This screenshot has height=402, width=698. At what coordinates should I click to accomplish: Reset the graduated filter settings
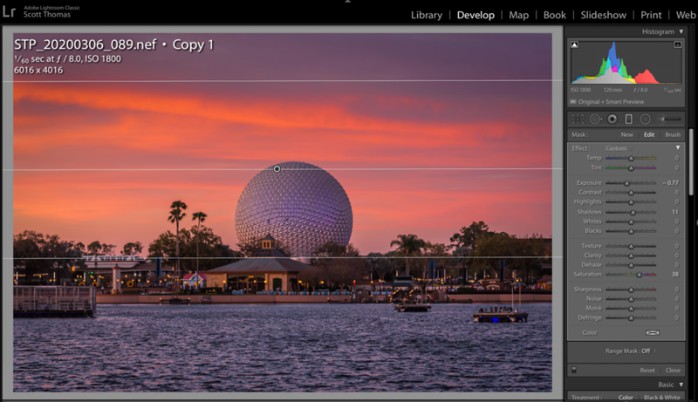(647, 370)
